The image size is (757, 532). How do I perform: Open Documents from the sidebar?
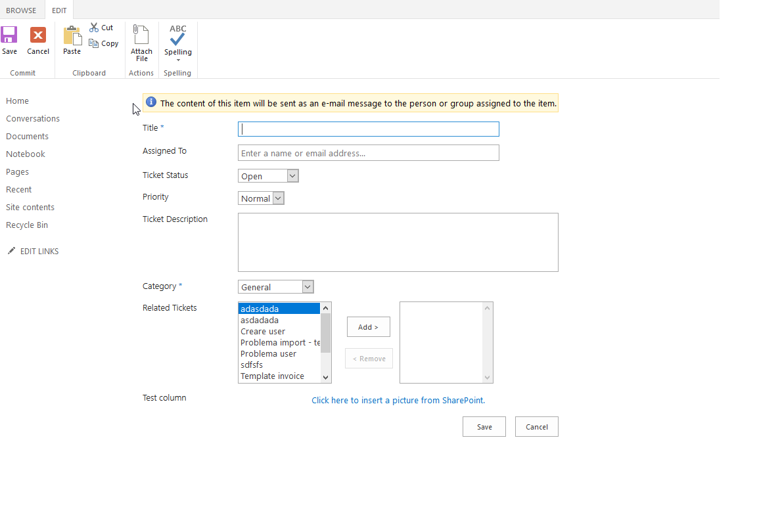[27, 136]
